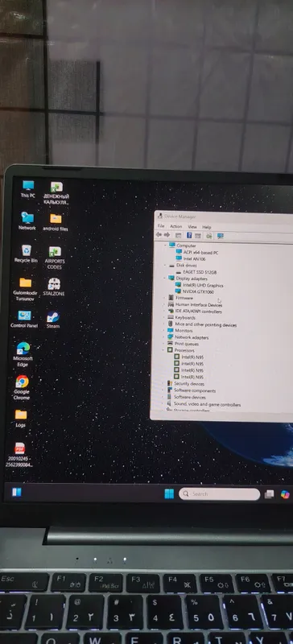This screenshot has width=293, height=644.
Task: Click the taskbar Search box
Action: [x=219, y=494]
